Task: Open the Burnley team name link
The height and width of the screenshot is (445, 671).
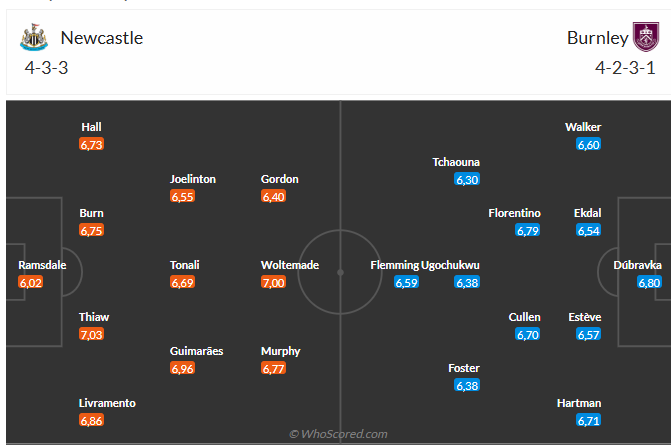Action: (597, 38)
